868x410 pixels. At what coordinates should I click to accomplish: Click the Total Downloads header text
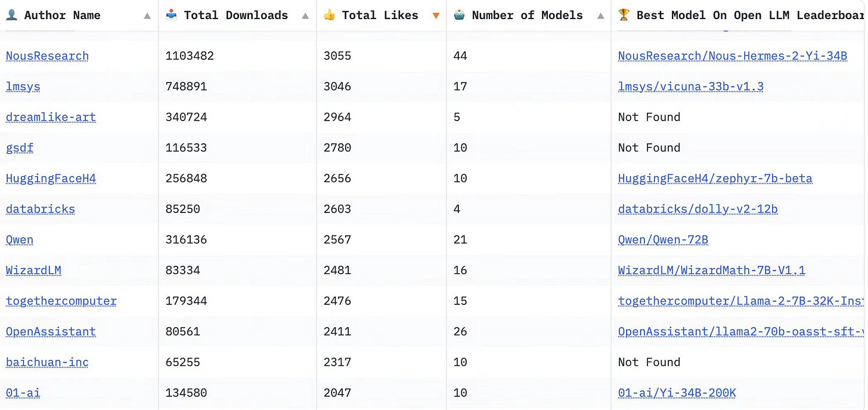click(x=235, y=16)
